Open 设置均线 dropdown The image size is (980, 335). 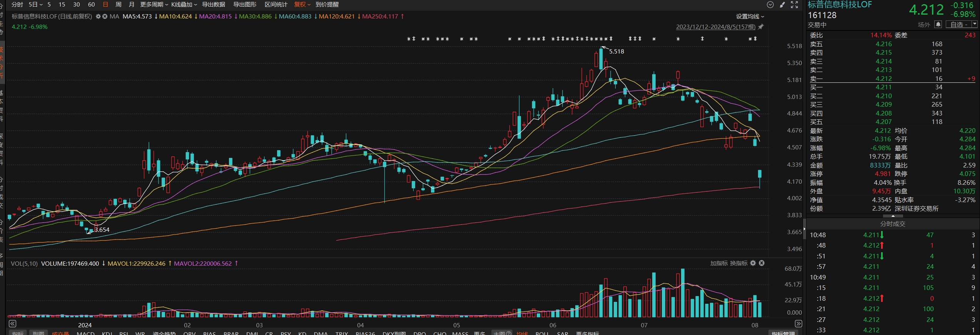point(750,17)
